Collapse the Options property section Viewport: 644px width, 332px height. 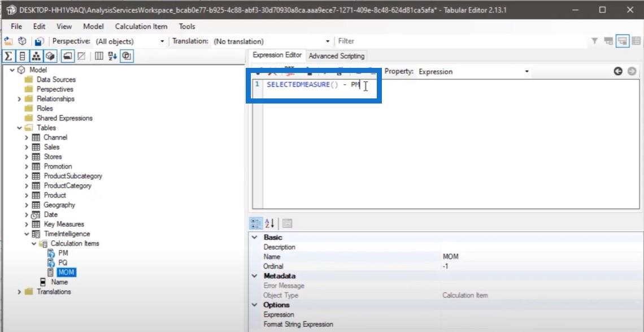tap(255, 305)
